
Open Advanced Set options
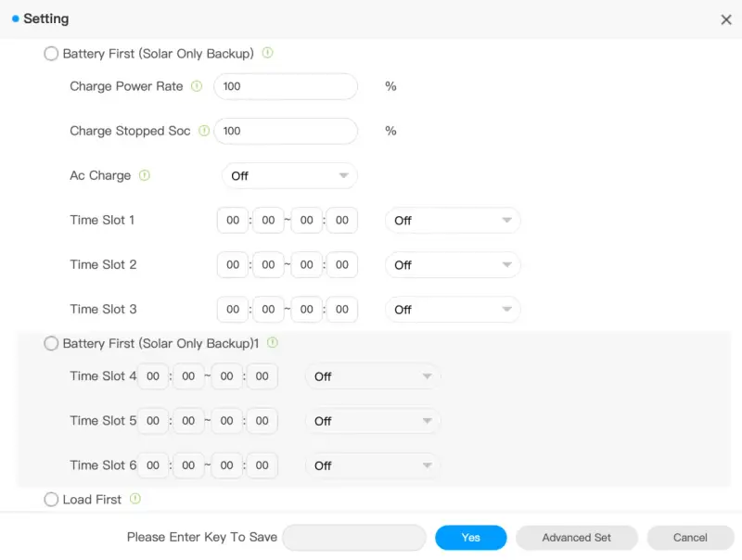click(576, 538)
